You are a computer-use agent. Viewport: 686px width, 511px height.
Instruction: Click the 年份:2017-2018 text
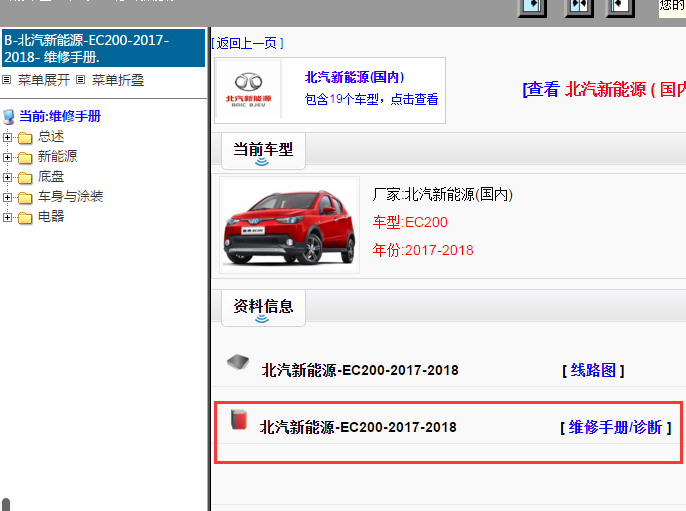tap(423, 250)
